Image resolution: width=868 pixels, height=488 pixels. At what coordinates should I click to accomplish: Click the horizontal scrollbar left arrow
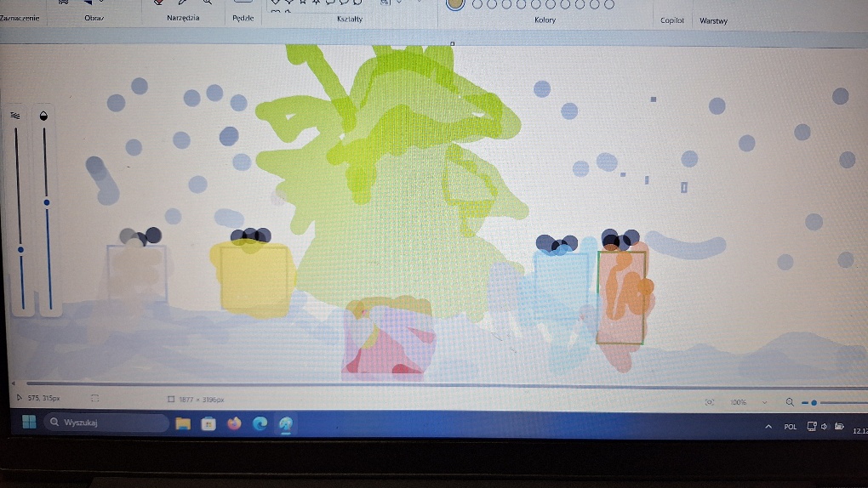pos(13,383)
